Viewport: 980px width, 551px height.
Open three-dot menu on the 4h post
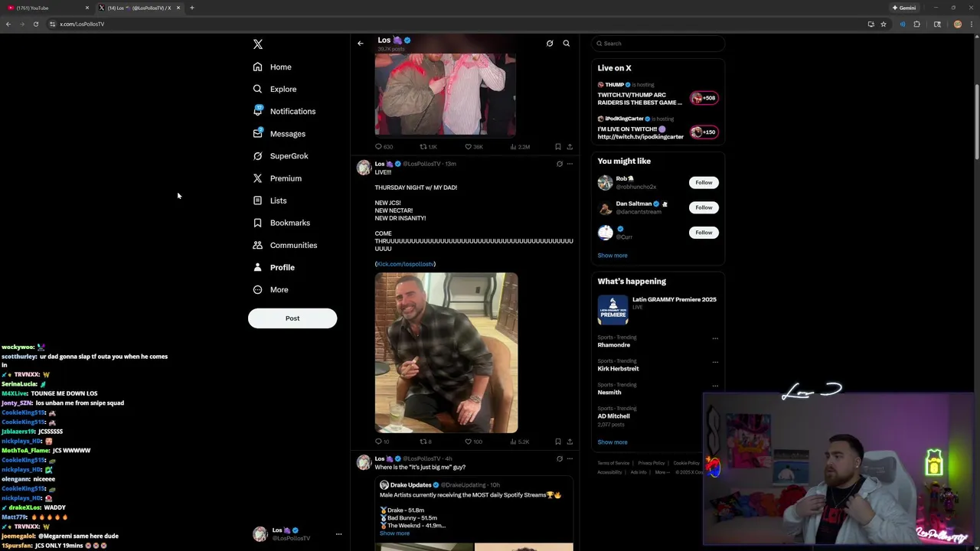pos(570,458)
